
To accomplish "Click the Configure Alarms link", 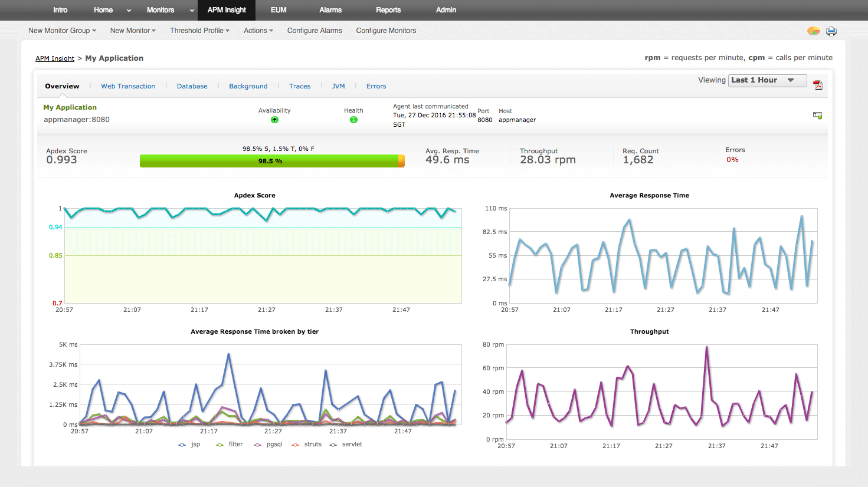I will click(x=315, y=30).
